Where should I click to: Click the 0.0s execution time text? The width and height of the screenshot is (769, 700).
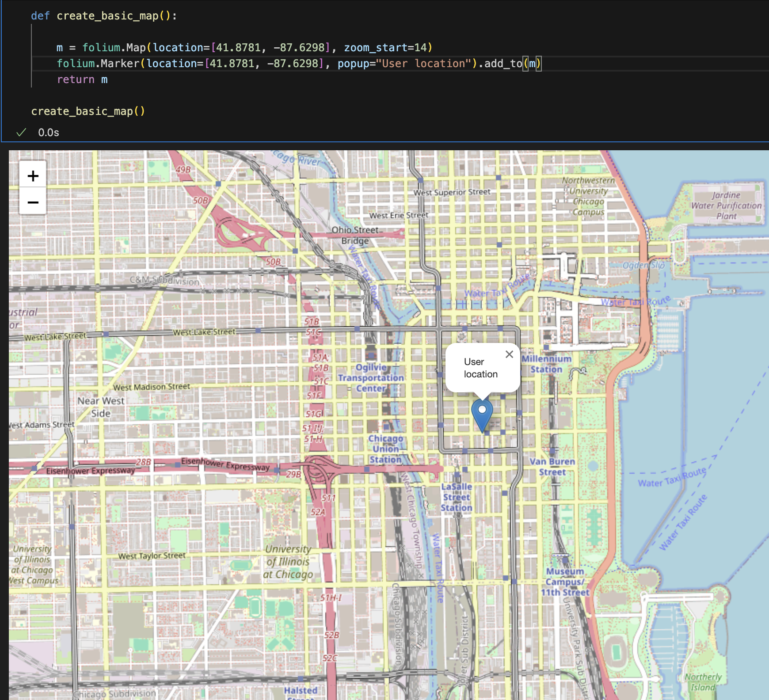tap(49, 133)
